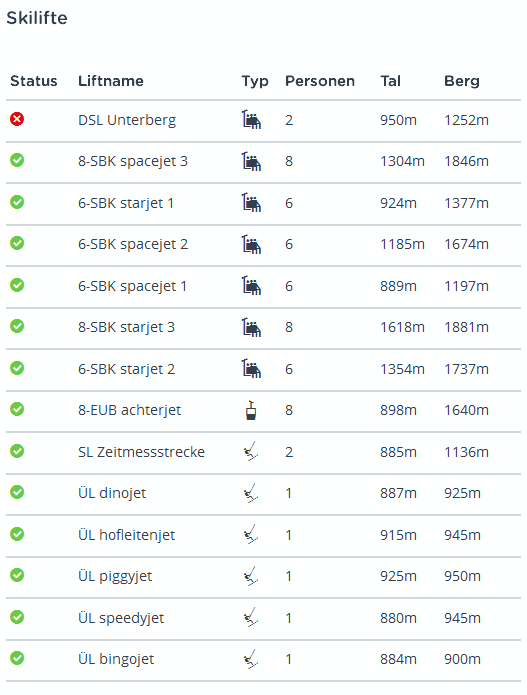
Task: Click the drag lift icon for ÜL dinojet
Action: pyautogui.click(x=251, y=493)
